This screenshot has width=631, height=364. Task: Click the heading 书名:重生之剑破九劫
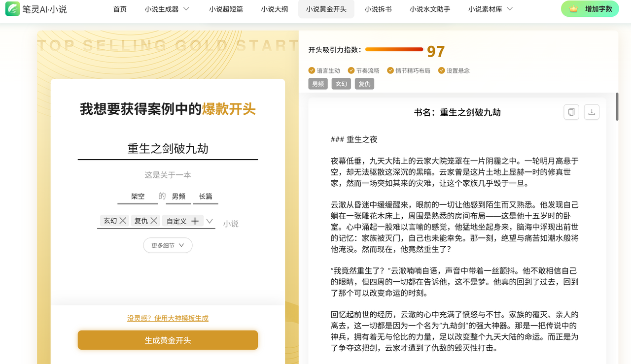(457, 112)
